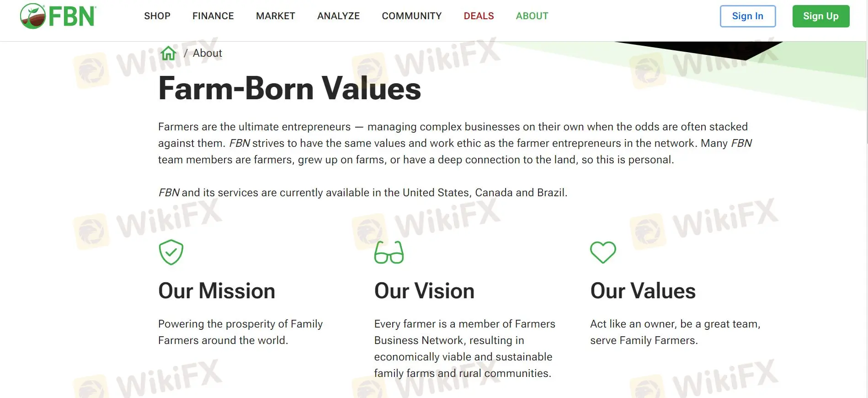Open the FINANCE menu
The image size is (868, 398).
213,16
